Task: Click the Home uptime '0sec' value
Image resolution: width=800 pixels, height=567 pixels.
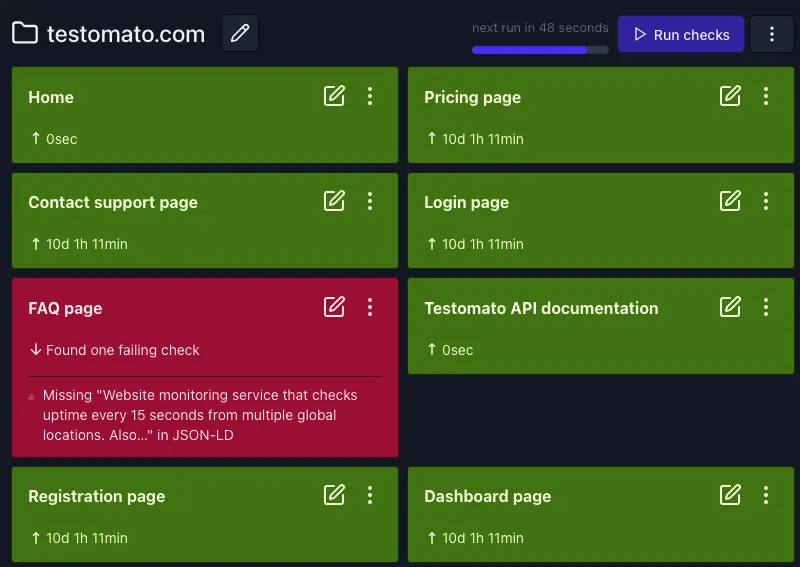Action: click(x=62, y=139)
